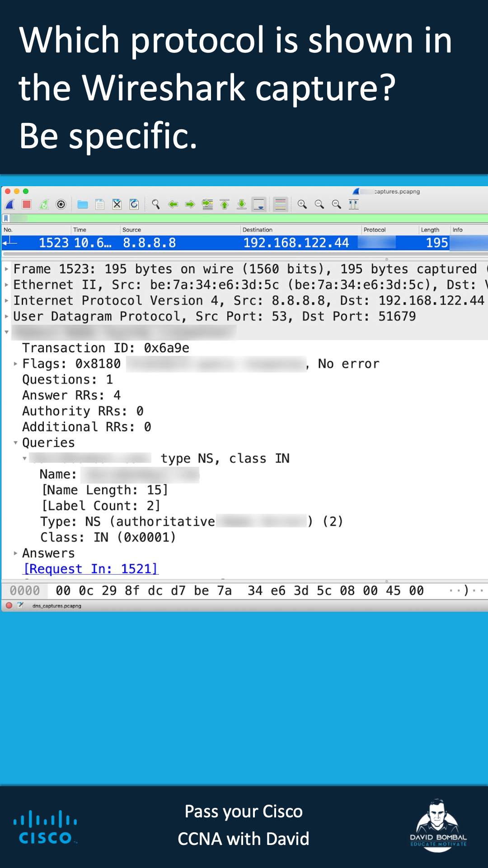This screenshot has width=488, height=868.
Task: Select the Answer RRs: 4 field
Action: [x=71, y=396]
